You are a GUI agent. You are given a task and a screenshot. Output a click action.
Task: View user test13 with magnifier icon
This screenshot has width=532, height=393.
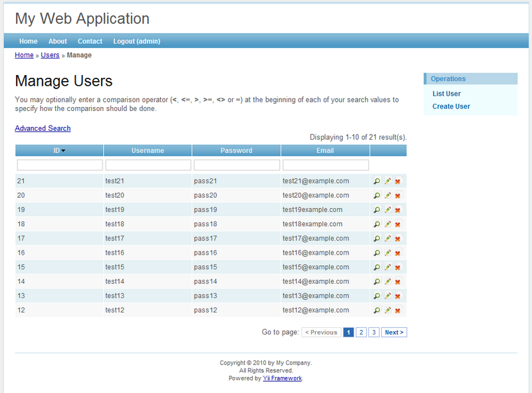(377, 296)
